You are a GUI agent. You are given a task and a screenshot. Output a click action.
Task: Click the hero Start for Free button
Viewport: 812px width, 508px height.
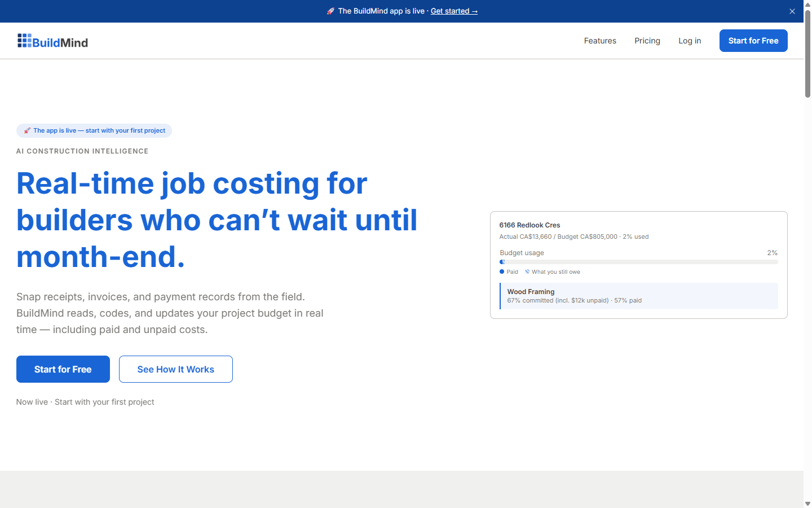pyautogui.click(x=63, y=369)
